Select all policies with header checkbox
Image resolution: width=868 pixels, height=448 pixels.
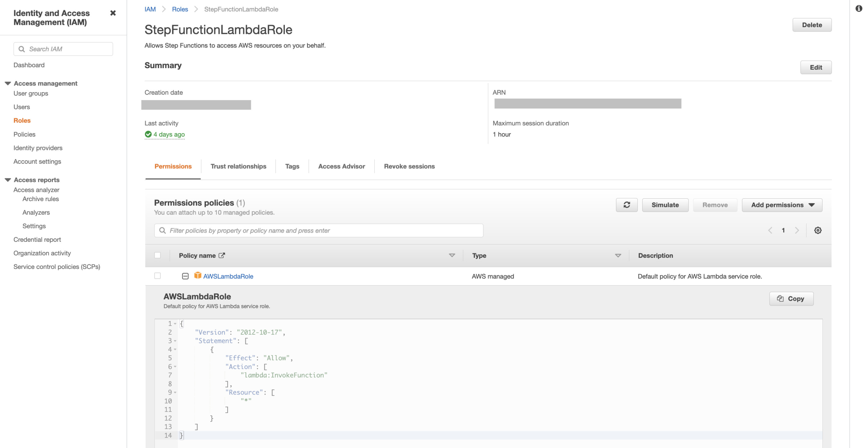[x=157, y=255]
